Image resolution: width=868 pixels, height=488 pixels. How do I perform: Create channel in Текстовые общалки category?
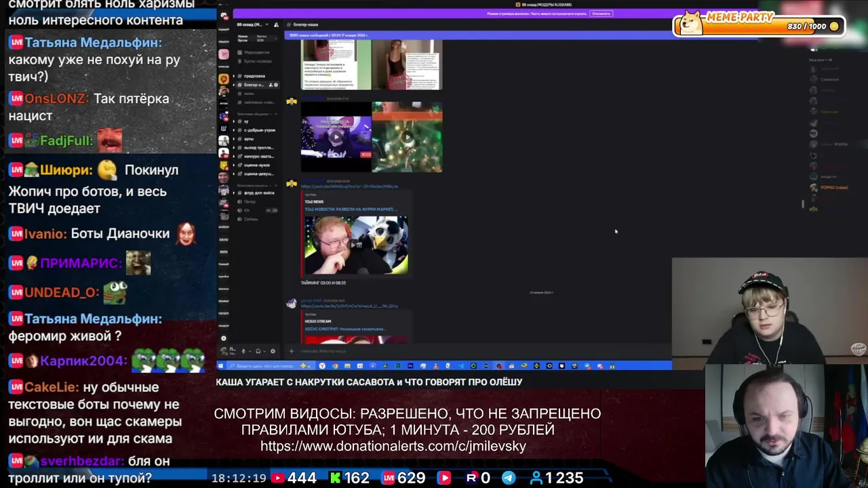point(276,114)
